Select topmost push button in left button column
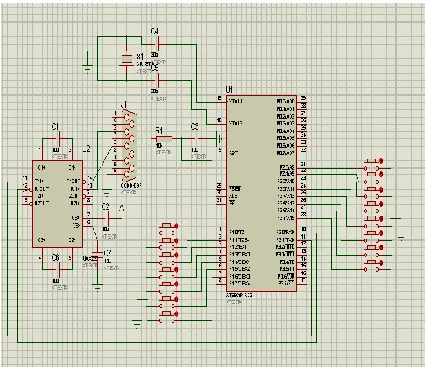The image size is (426, 368). (x=168, y=228)
